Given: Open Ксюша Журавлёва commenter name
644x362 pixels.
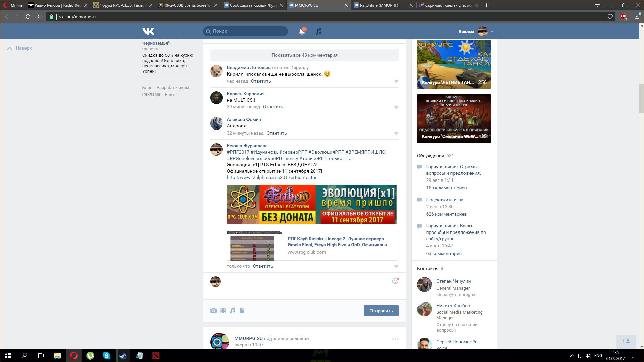Looking at the screenshot, I should click(247, 146).
